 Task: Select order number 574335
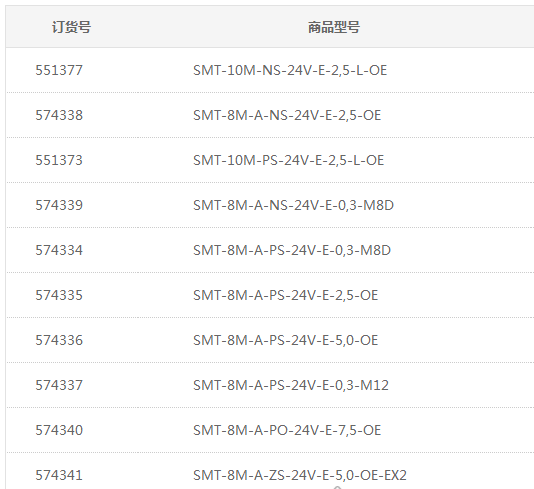pyautogui.click(x=59, y=295)
